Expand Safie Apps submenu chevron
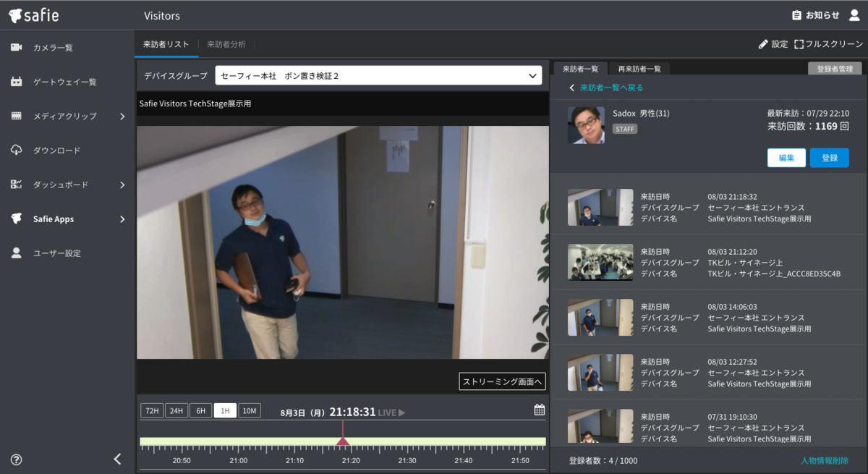The height and width of the screenshot is (474, 868). pos(122,219)
